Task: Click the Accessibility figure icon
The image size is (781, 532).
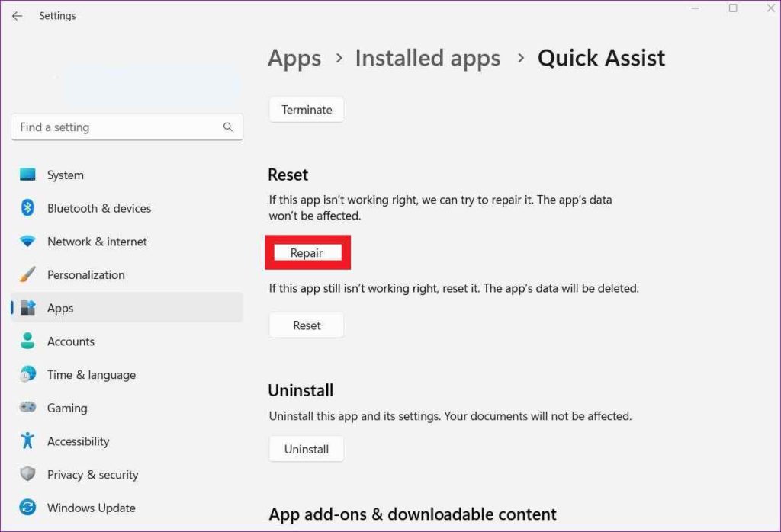Action: tap(27, 441)
